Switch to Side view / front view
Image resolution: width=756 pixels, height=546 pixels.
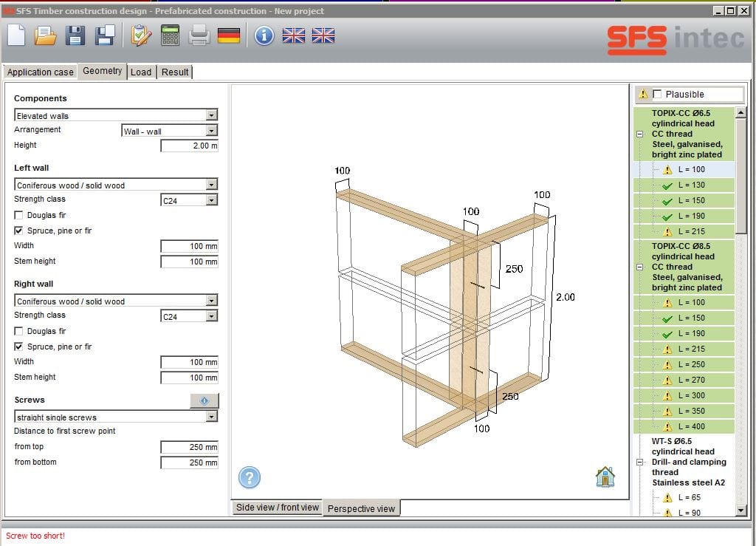click(x=277, y=508)
